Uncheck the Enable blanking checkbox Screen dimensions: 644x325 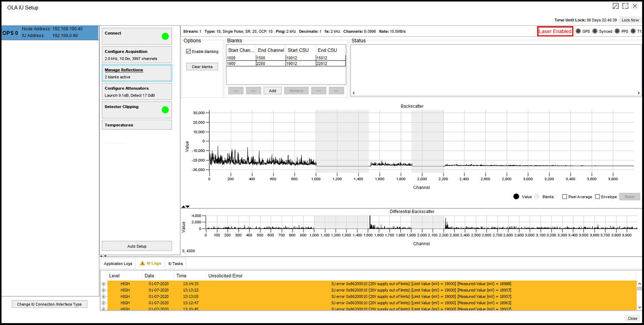[188, 51]
